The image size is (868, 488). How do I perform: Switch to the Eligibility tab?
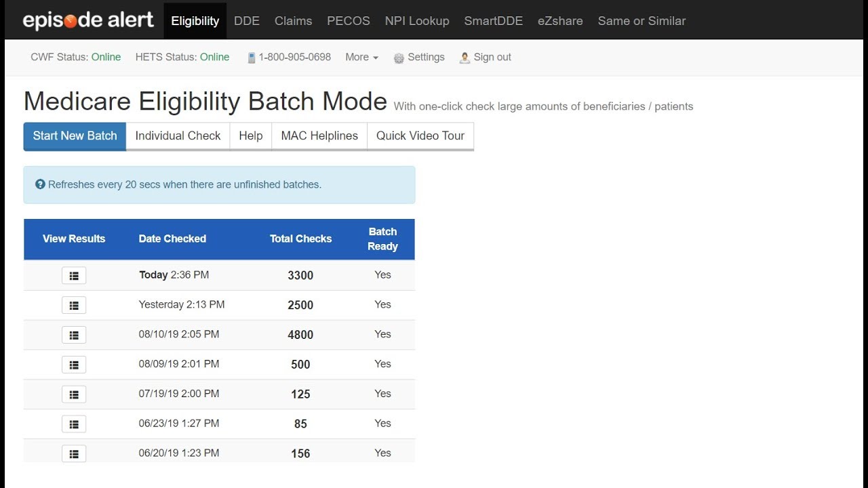coord(195,21)
